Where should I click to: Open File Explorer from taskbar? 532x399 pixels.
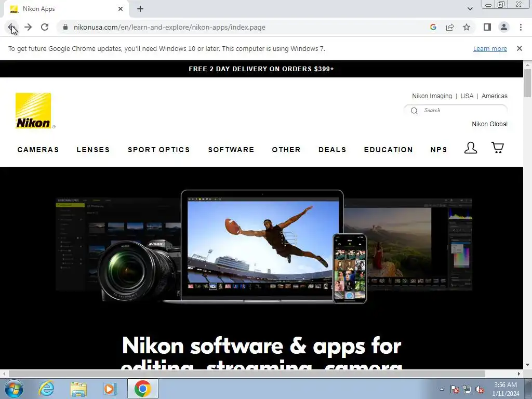pos(78,389)
